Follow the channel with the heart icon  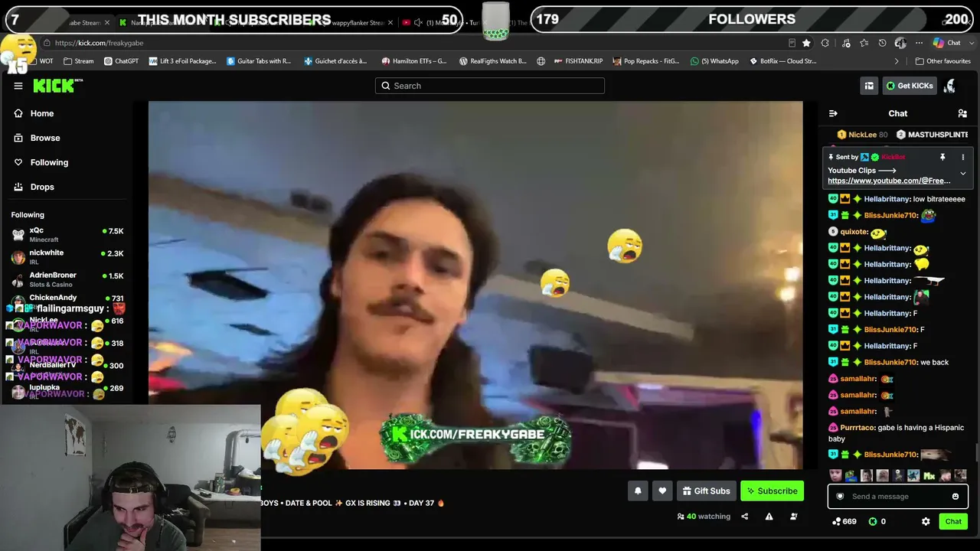point(662,491)
